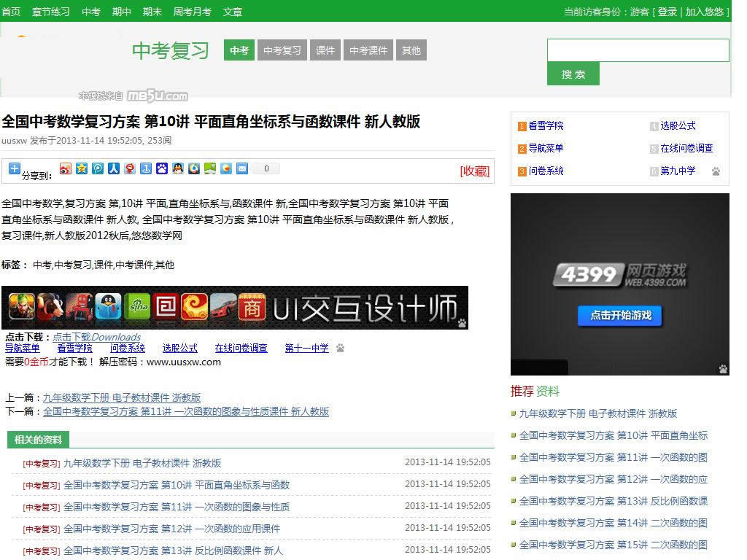Share via email envelope icon

[242, 168]
